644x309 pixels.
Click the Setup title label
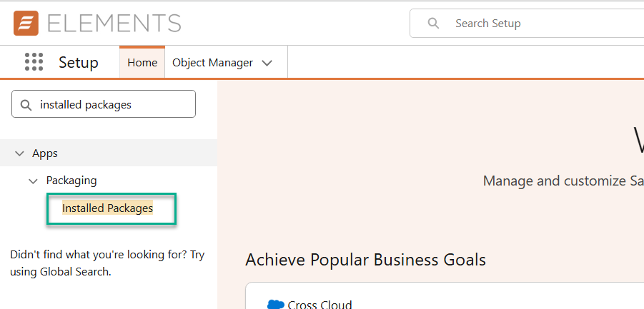pos(79,63)
